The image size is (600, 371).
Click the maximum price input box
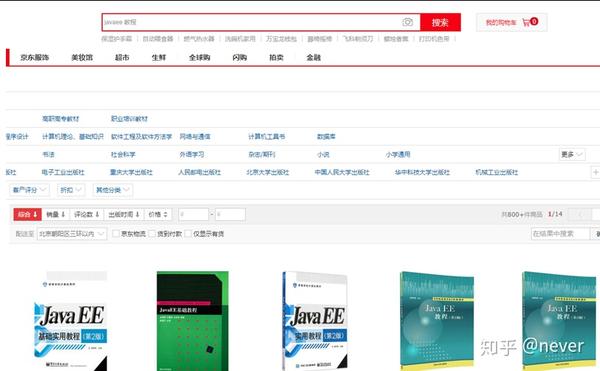pos(230,215)
